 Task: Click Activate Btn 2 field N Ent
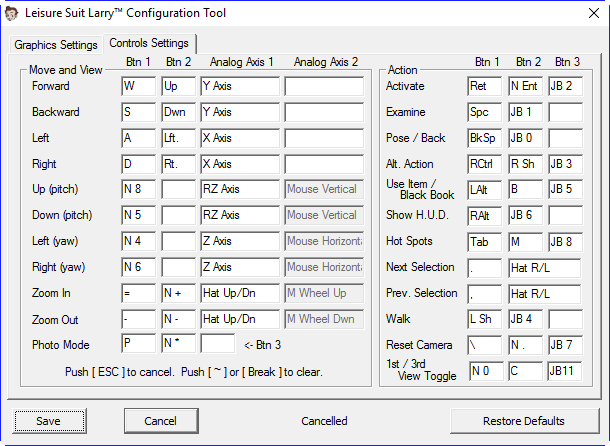(x=525, y=86)
